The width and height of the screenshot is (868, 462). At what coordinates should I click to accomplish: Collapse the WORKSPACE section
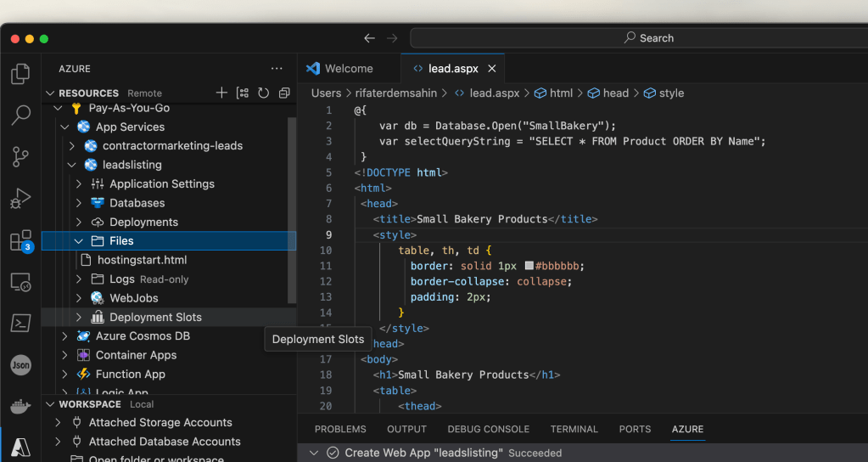tap(50, 404)
